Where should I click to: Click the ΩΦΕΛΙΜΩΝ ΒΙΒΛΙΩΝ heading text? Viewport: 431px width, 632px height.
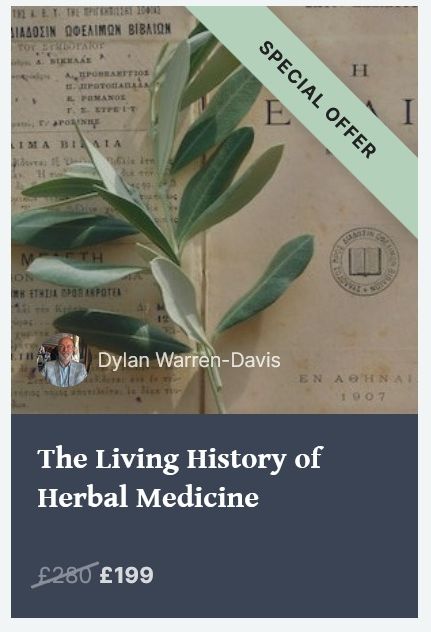coord(117,29)
